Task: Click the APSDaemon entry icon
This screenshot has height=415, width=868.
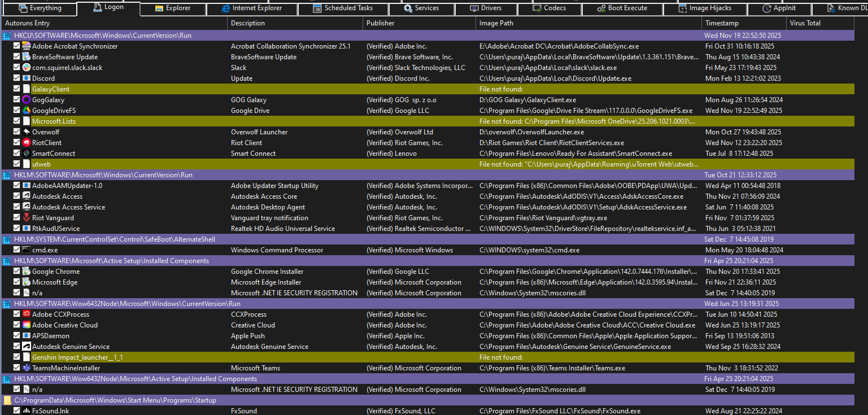Action: tap(26, 336)
